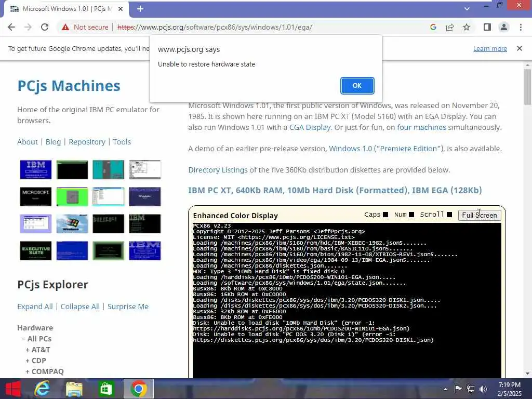Click inside the Enhanced Color Display screen
Image resolution: width=532 pixels, height=399 pixels.
coord(347,300)
